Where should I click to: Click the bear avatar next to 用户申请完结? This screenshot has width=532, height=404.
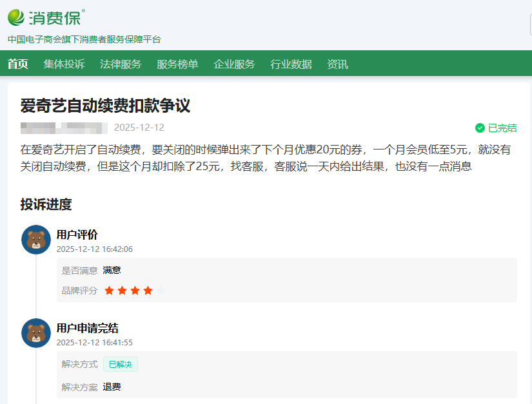pyautogui.click(x=36, y=333)
